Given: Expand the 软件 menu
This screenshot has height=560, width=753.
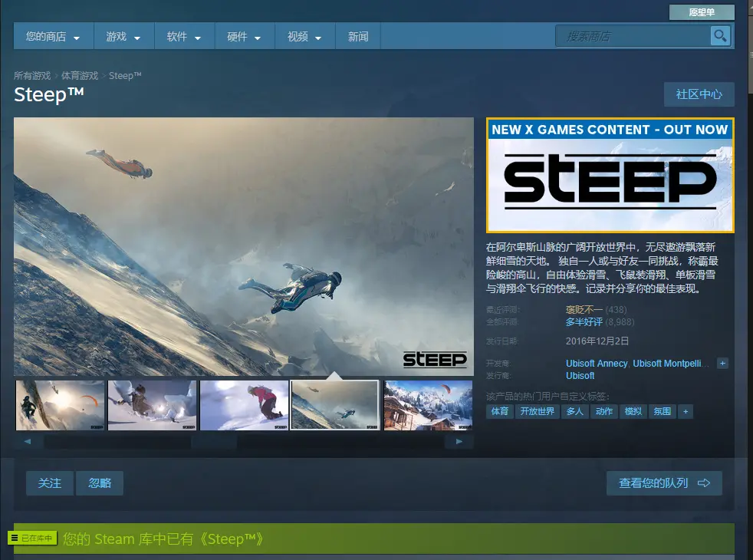Looking at the screenshot, I should [x=184, y=37].
